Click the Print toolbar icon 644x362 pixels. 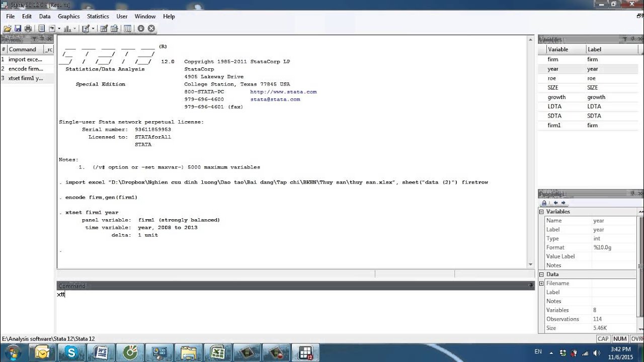click(x=28, y=29)
